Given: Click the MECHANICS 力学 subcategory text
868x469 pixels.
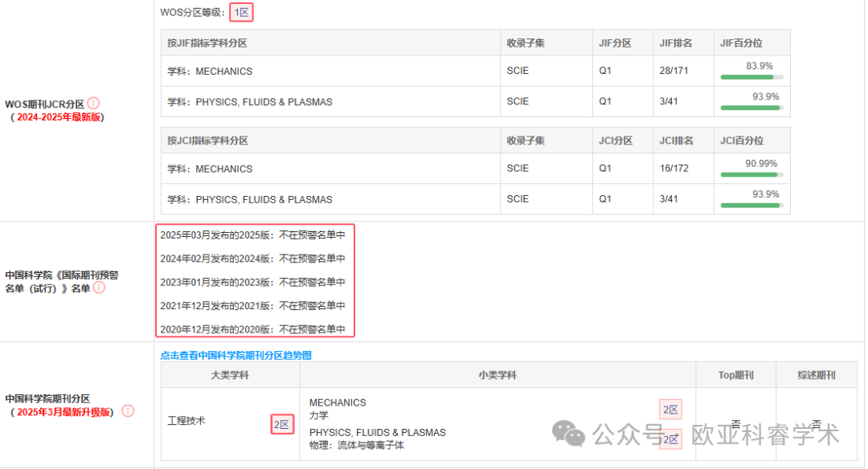Looking at the screenshot, I should point(338,409).
